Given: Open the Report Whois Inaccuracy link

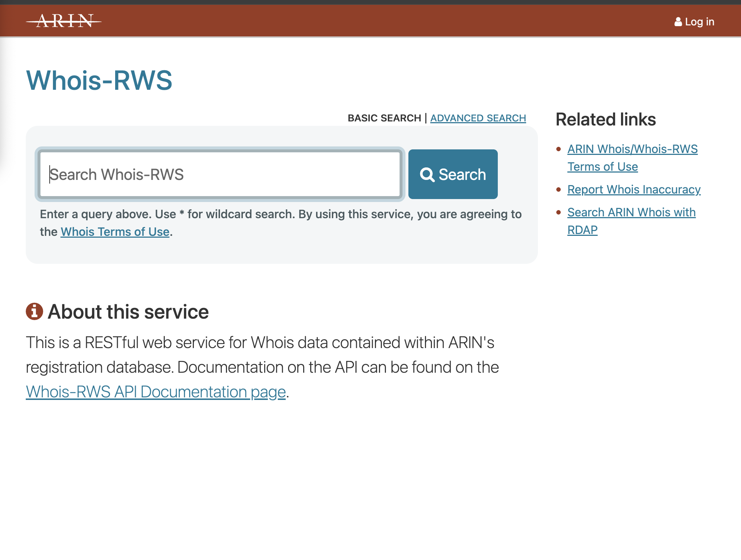Looking at the screenshot, I should [x=634, y=189].
